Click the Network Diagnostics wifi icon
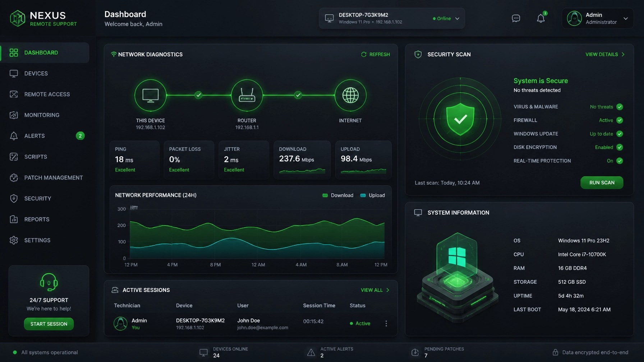 click(x=114, y=54)
